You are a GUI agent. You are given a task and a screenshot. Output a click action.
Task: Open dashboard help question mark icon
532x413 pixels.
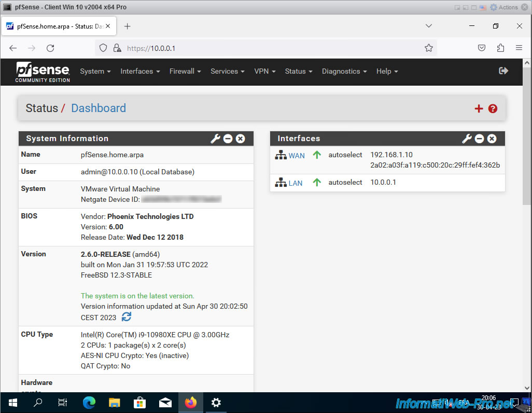click(493, 108)
